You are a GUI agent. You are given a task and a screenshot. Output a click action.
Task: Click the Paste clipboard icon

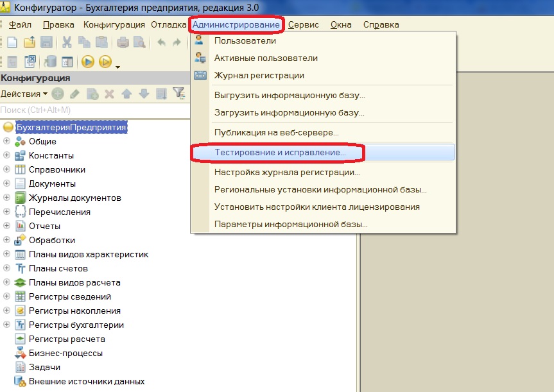coord(101,42)
